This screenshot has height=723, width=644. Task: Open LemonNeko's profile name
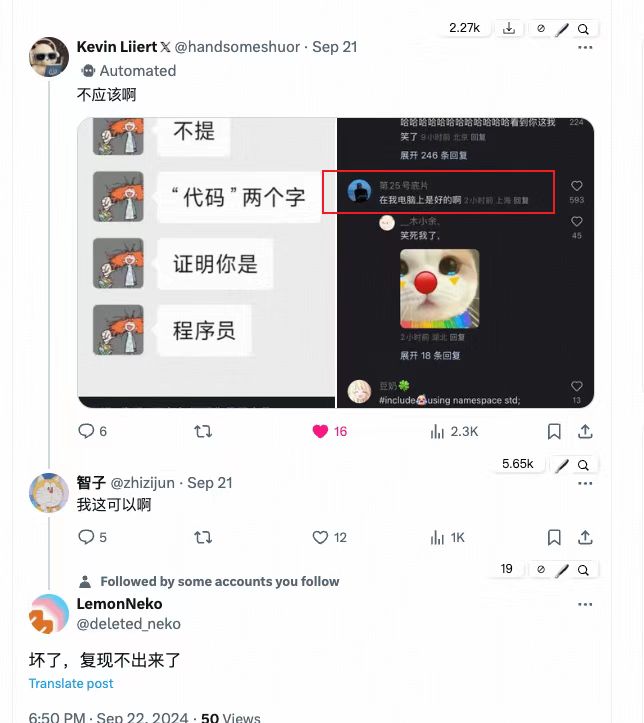pos(119,604)
